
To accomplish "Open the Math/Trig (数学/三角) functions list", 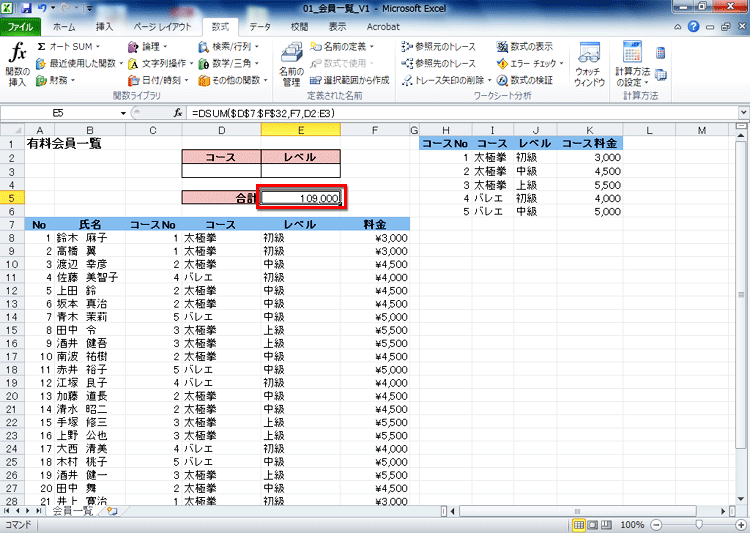I will click(x=229, y=63).
